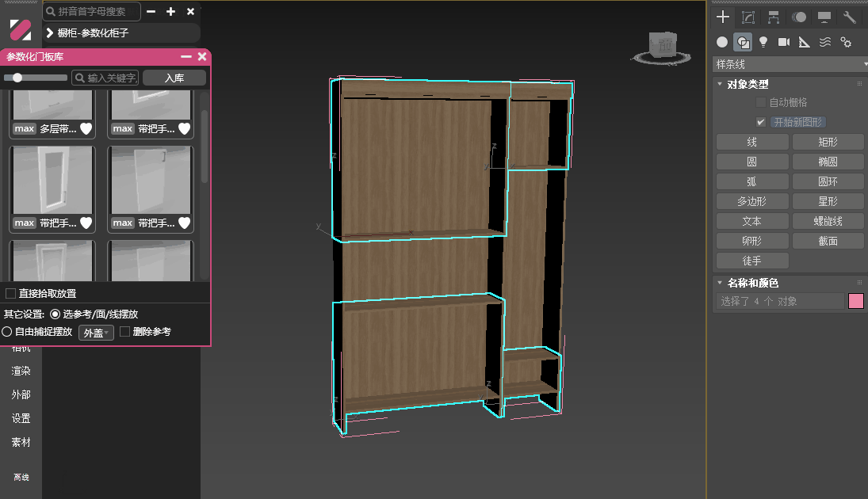Select the Cameras category icon
This screenshot has width=868, height=499.
pyautogui.click(x=784, y=42)
